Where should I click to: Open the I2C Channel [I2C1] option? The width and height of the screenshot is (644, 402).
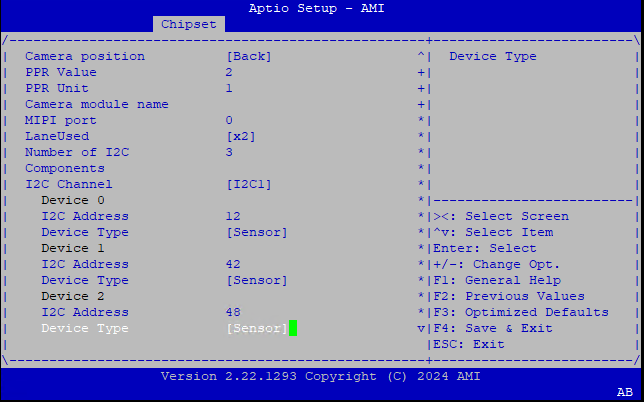(249, 184)
